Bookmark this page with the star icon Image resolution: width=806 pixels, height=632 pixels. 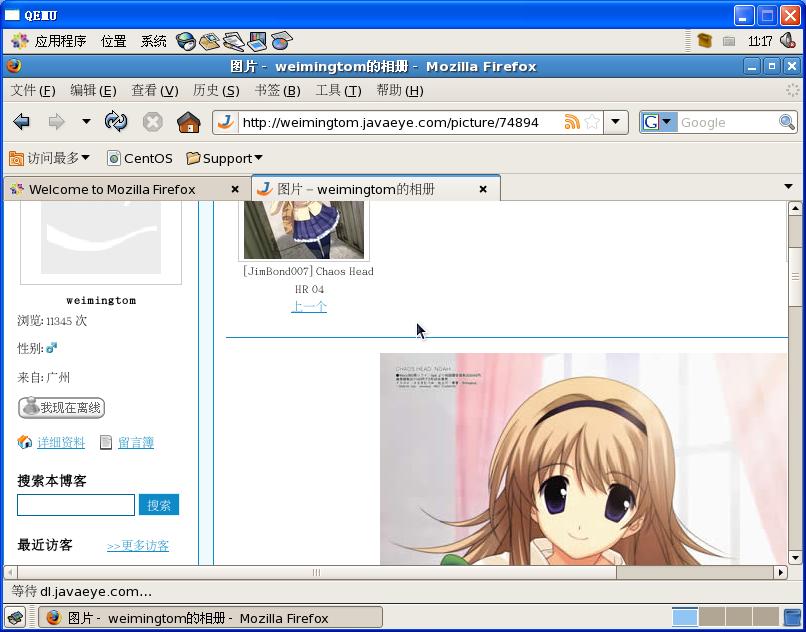[592, 122]
